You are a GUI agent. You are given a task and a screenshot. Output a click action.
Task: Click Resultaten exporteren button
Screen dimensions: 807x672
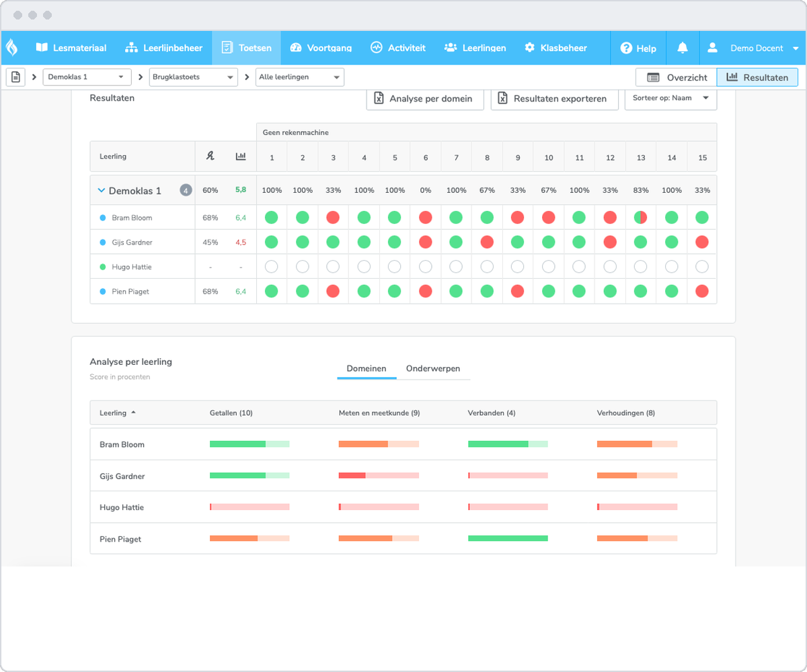[x=555, y=98]
